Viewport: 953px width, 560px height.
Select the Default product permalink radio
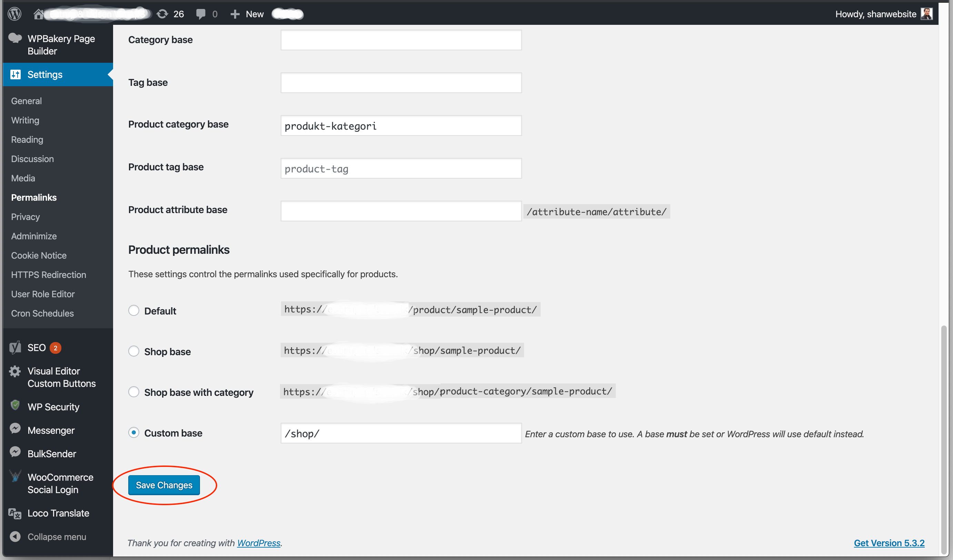click(133, 311)
